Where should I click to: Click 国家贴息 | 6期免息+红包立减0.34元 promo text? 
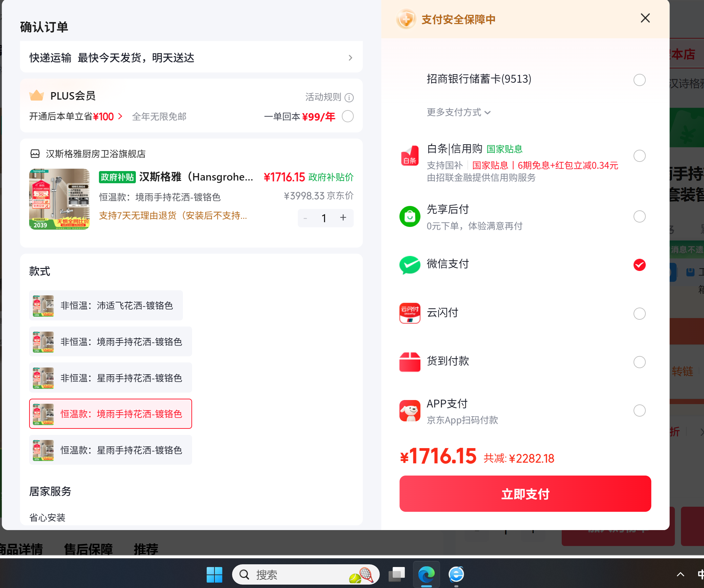click(545, 165)
